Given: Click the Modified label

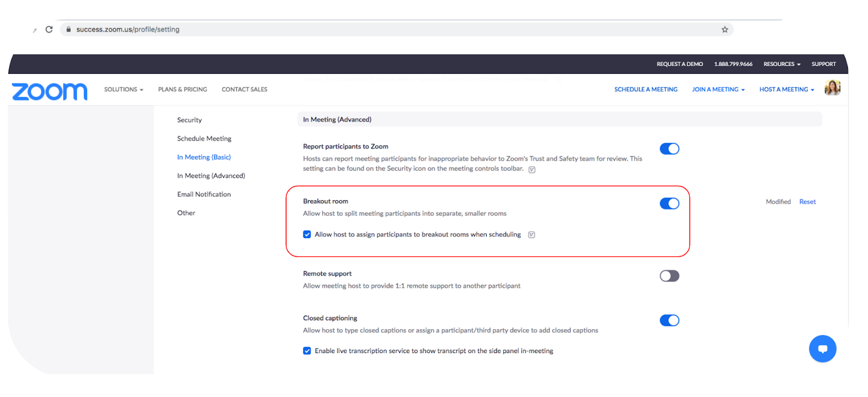Looking at the screenshot, I should coord(778,202).
